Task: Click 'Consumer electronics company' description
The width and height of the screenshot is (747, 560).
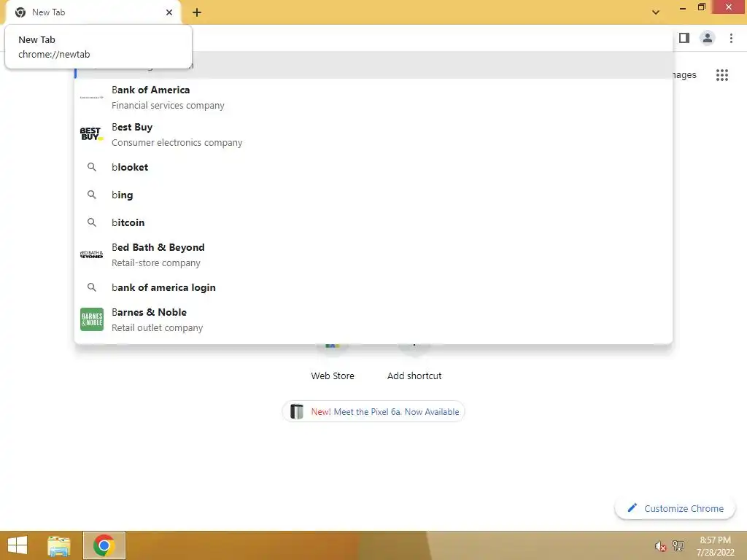Action: pyautogui.click(x=177, y=142)
